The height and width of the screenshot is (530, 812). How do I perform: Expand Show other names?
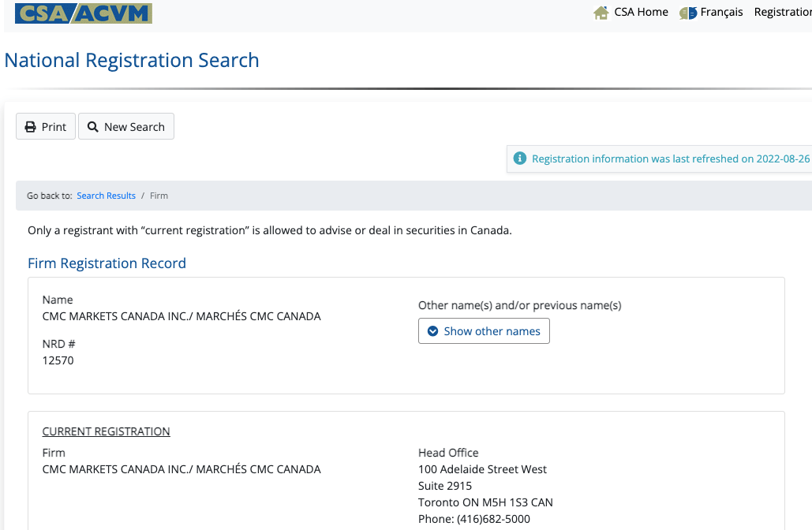pyautogui.click(x=484, y=330)
